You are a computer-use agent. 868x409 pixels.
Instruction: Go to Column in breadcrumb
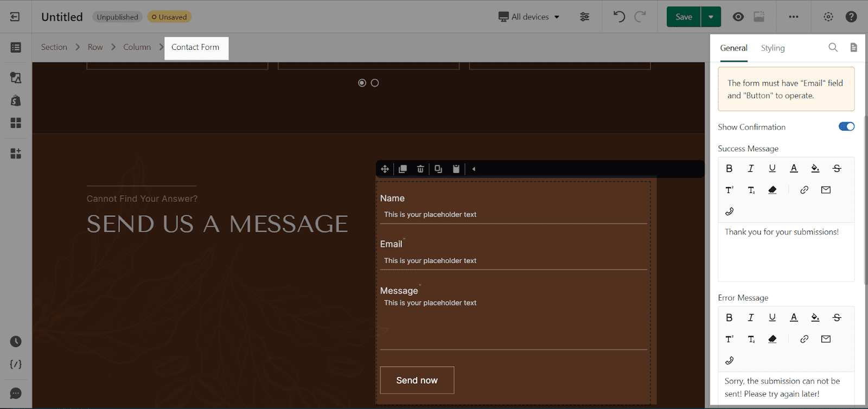pyautogui.click(x=137, y=47)
